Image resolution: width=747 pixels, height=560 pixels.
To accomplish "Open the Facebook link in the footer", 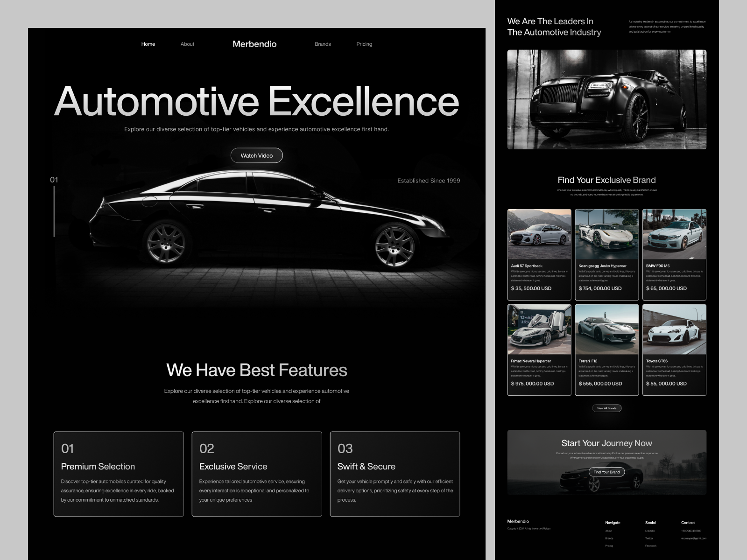I will tap(651, 546).
